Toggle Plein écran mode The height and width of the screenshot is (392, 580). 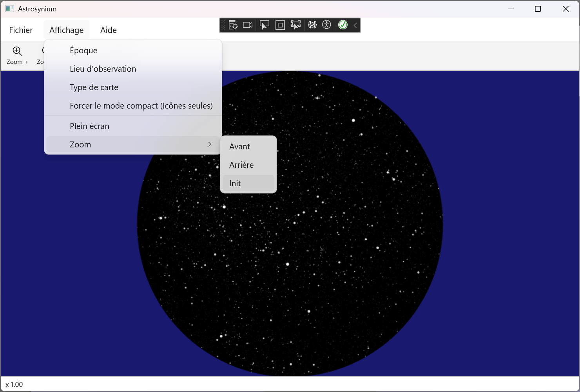[x=89, y=126]
